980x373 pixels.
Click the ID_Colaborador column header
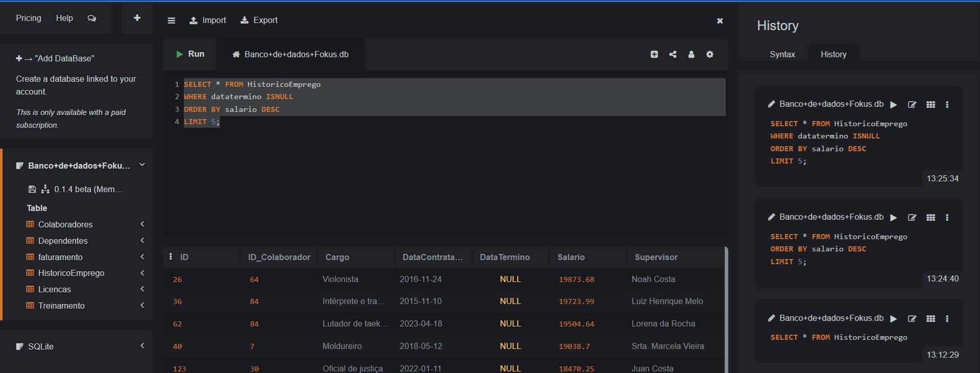pyautogui.click(x=279, y=257)
